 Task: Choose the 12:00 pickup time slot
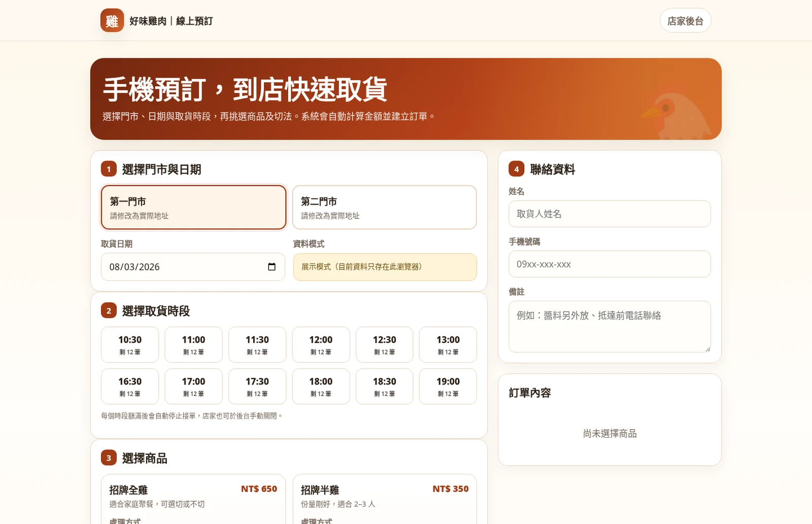(321, 345)
